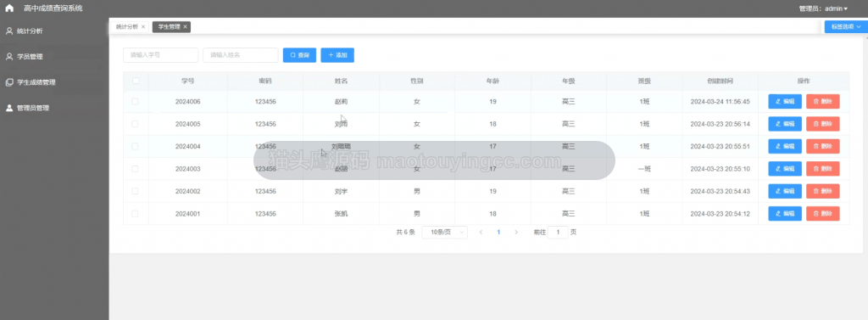The height and width of the screenshot is (320, 868).
Task: Delete the row for student 2024002
Action: point(823,191)
